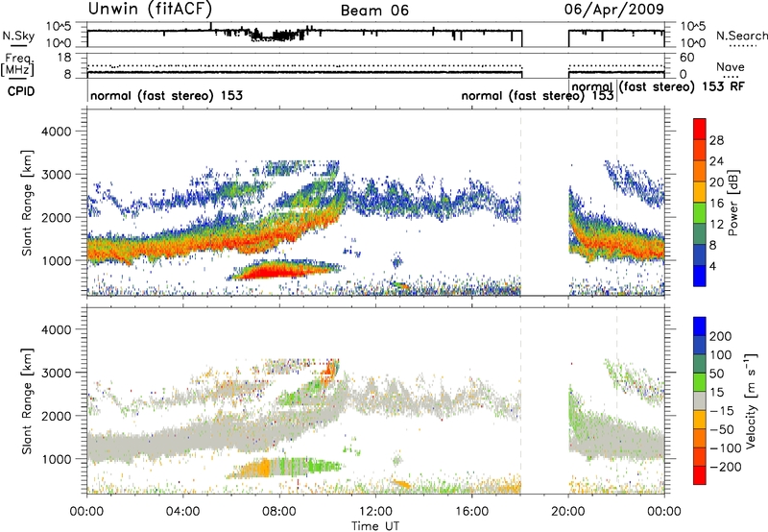Click the '08:00' time tick label
Image resolution: width=768 pixels, height=532 pixels.
(x=279, y=512)
